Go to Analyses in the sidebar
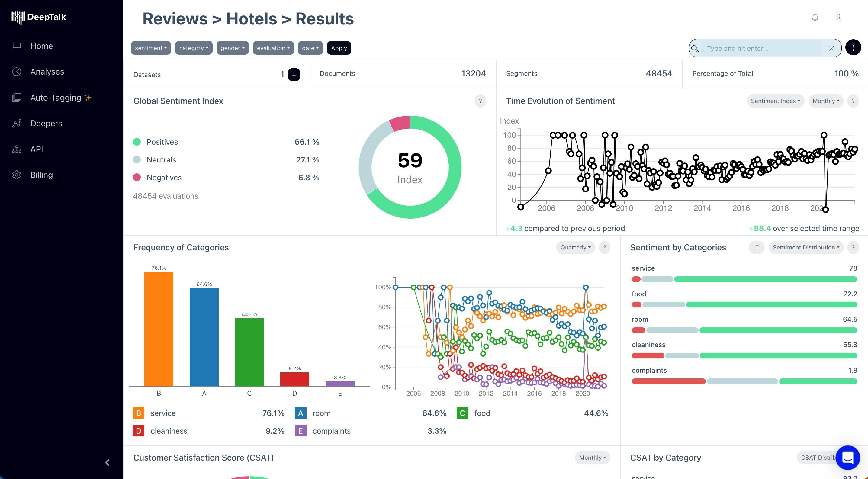Viewport: 868px width, 479px height. [47, 72]
